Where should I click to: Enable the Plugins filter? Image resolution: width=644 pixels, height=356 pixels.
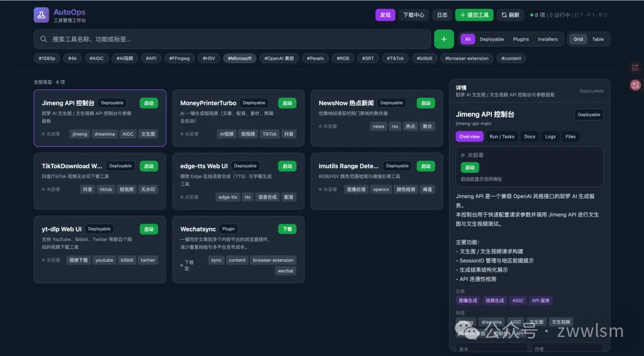click(520, 39)
